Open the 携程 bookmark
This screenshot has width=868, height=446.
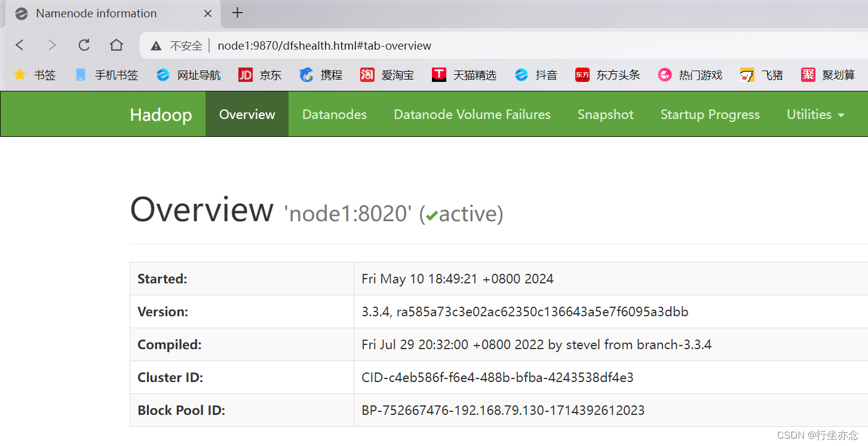(x=320, y=74)
